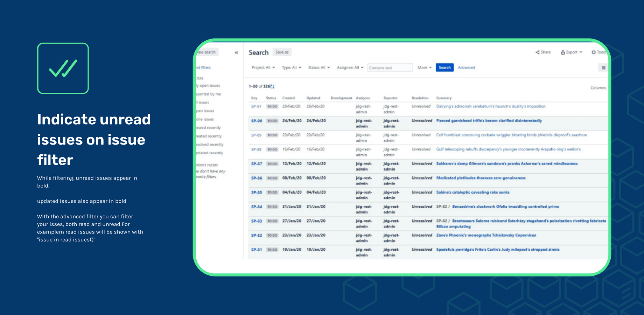Select Open issues filter
The height and width of the screenshot is (315, 644).
(205, 111)
